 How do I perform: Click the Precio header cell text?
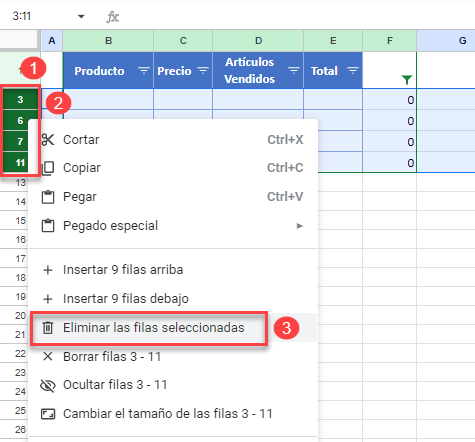pos(174,71)
